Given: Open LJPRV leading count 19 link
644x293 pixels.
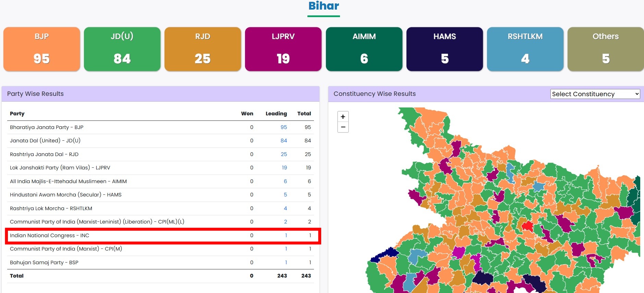Looking at the screenshot, I should (x=284, y=168).
